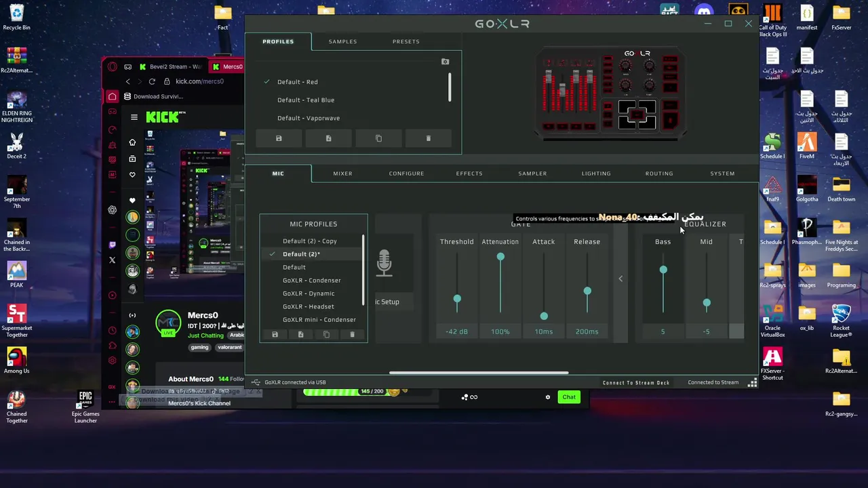
Task: Switch to the Samples tab
Action: point(342,41)
